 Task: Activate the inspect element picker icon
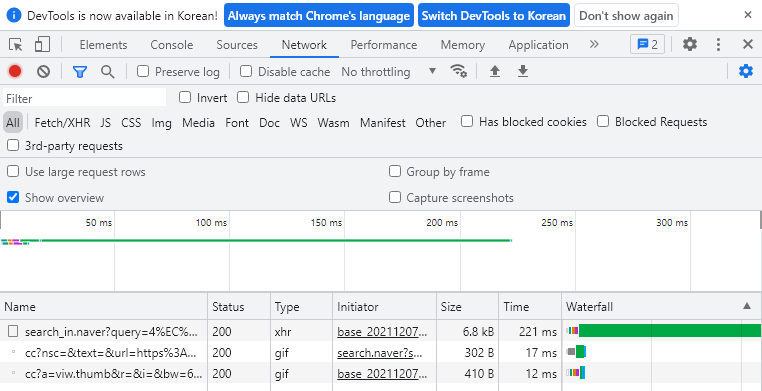click(16, 45)
